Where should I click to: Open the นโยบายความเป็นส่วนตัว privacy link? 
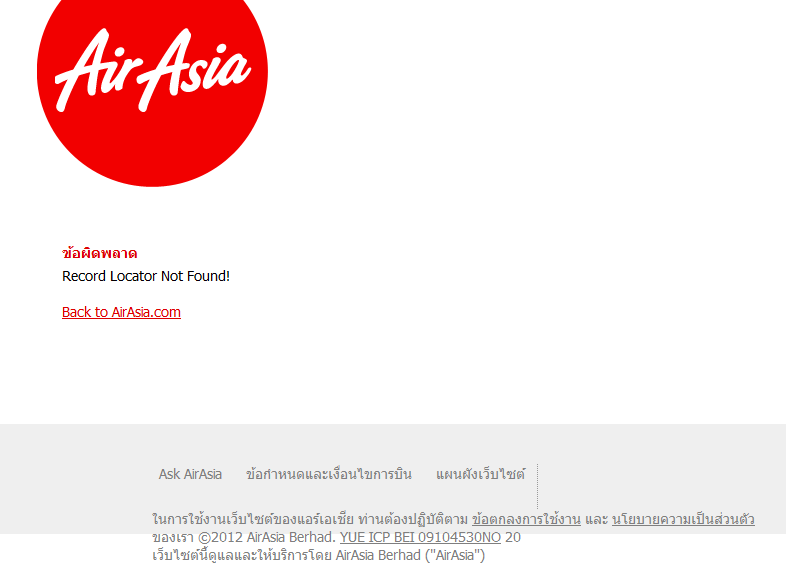[x=683, y=519]
